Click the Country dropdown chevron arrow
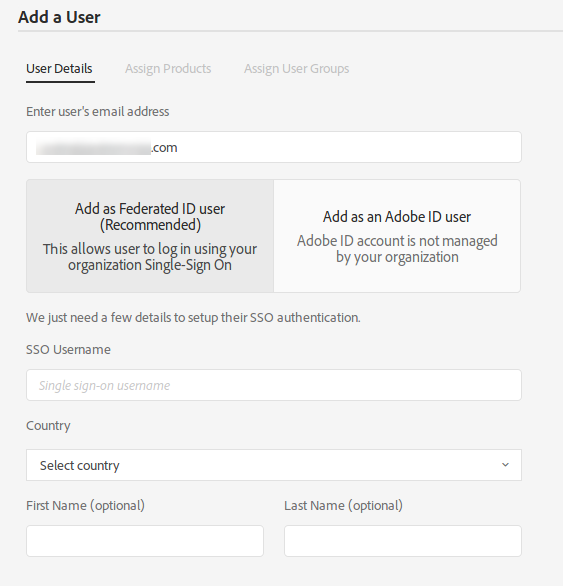563x586 pixels. point(505,465)
